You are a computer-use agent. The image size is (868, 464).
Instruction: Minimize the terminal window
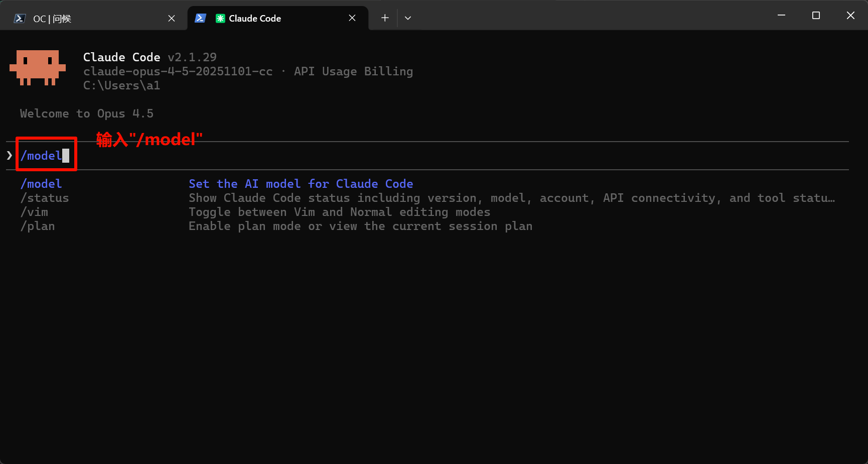(x=781, y=16)
